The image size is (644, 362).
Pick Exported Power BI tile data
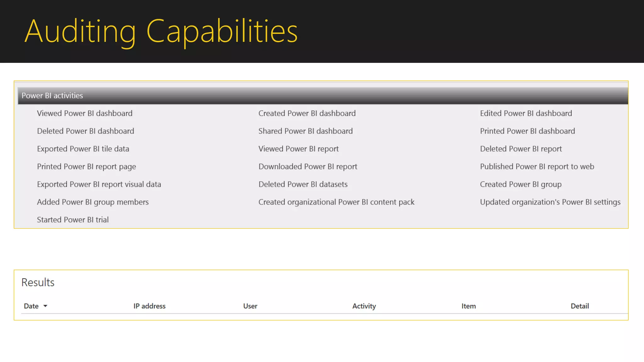click(83, 149)
